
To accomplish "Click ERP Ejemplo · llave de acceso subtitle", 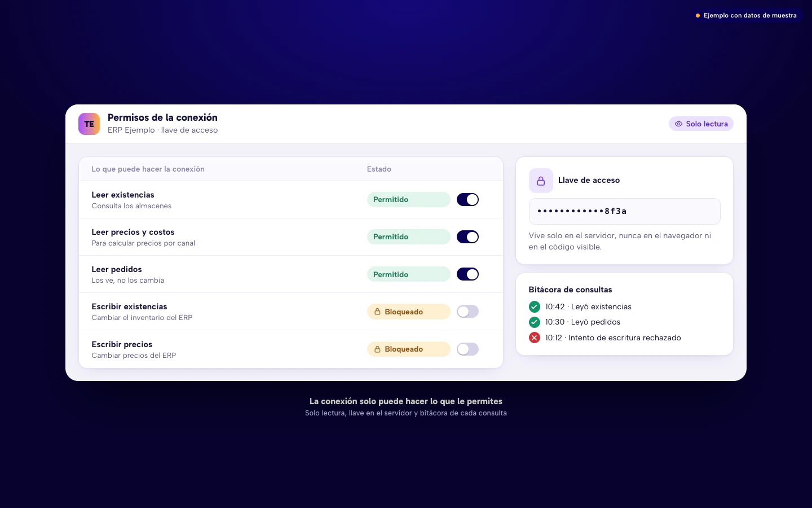I will coord(162,130).
